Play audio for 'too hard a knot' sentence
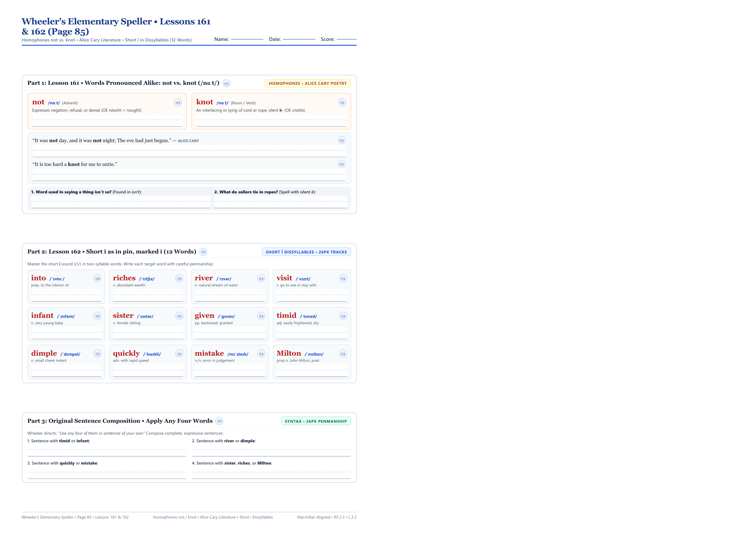 tap(342, 164)
